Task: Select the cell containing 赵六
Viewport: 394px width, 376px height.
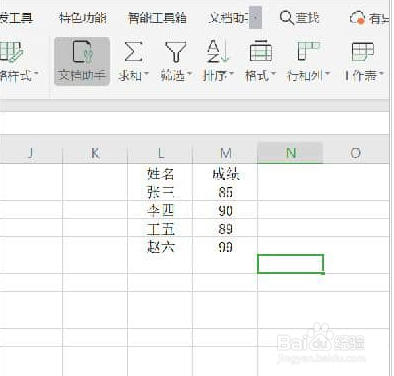Action: pyautogui.click(x=160, y=247)
